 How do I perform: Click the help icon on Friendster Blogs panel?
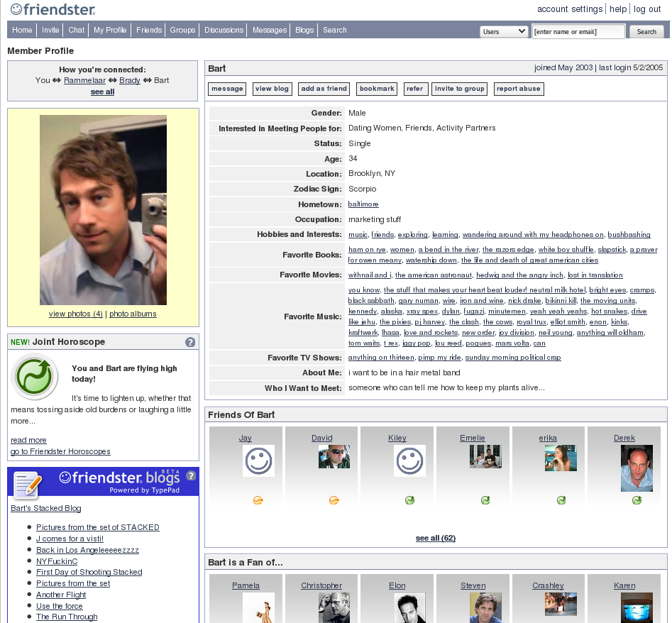click(x=191, y=475)
